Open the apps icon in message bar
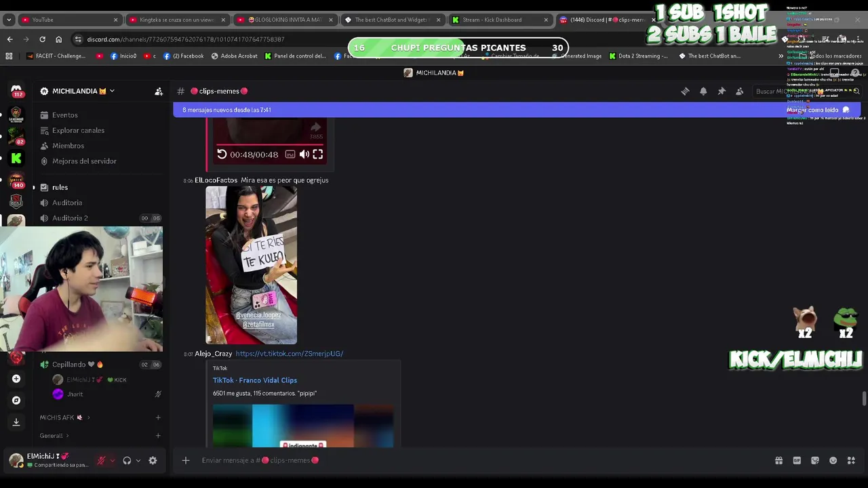 [x=851, y=460]
